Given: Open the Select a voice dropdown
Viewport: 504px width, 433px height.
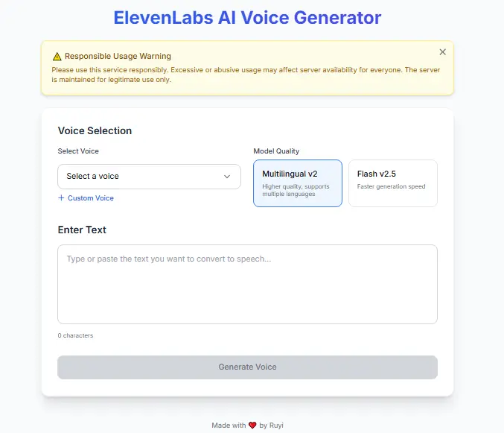Looking at the screenshot, I should [149, 177].
